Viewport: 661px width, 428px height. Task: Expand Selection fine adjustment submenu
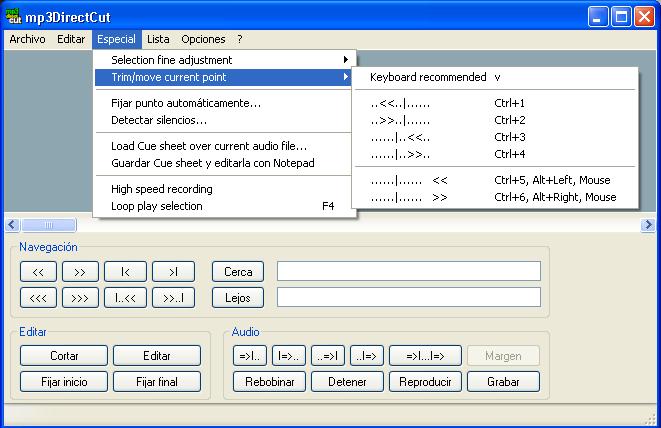[223, 60]
